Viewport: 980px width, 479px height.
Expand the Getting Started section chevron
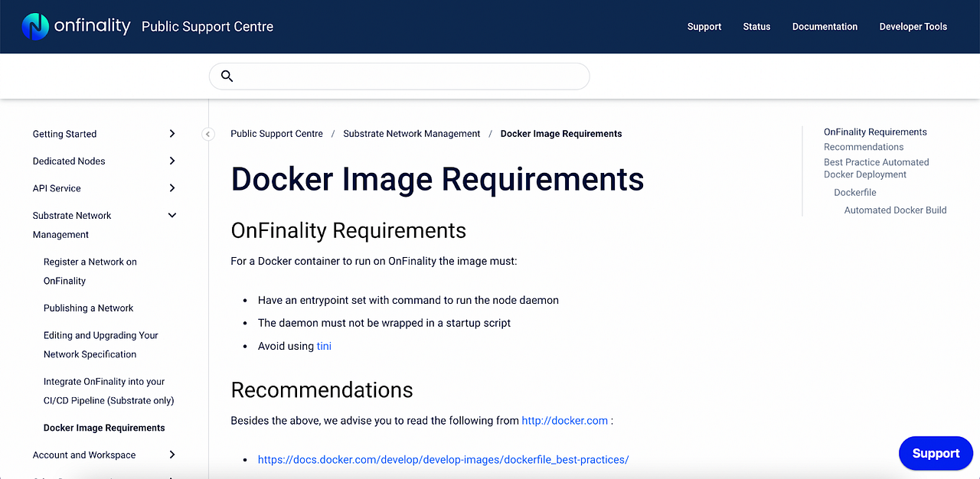tap(172, 134)
